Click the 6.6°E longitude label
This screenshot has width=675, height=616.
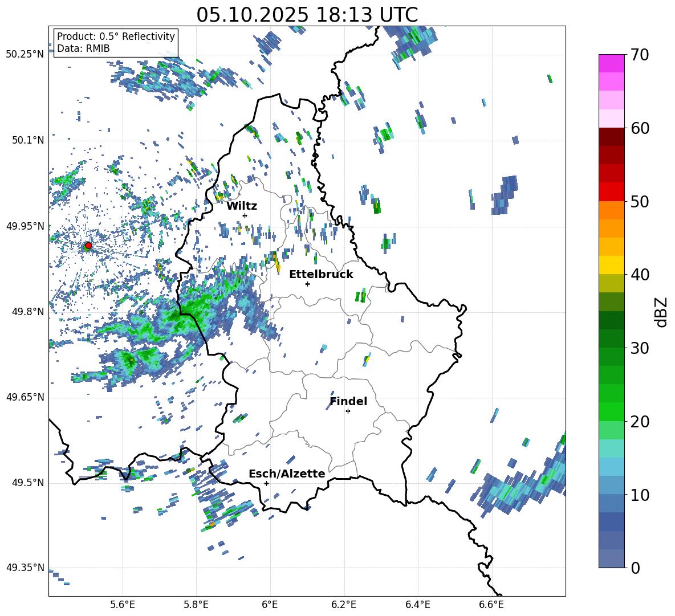click(x=491, y=605)
